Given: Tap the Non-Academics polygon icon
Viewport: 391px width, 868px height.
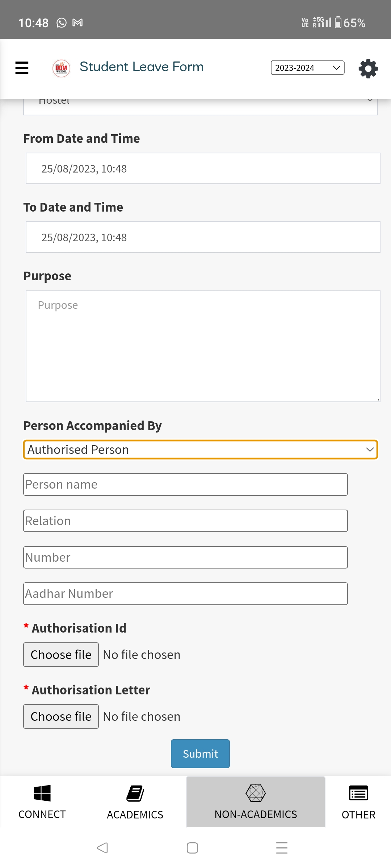Looking at the screenshot, I should click(256, 793).
